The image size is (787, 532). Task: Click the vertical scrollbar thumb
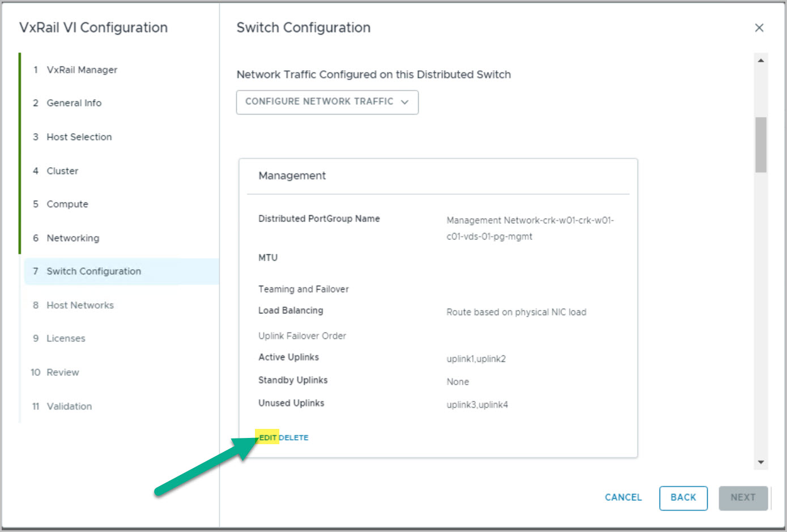tap(760, 144)
